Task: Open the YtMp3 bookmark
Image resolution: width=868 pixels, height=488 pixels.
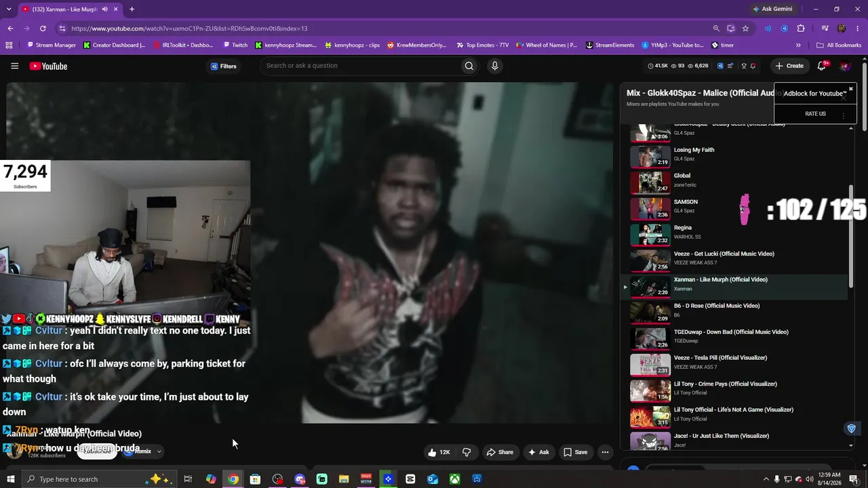Action: [673, 45]
